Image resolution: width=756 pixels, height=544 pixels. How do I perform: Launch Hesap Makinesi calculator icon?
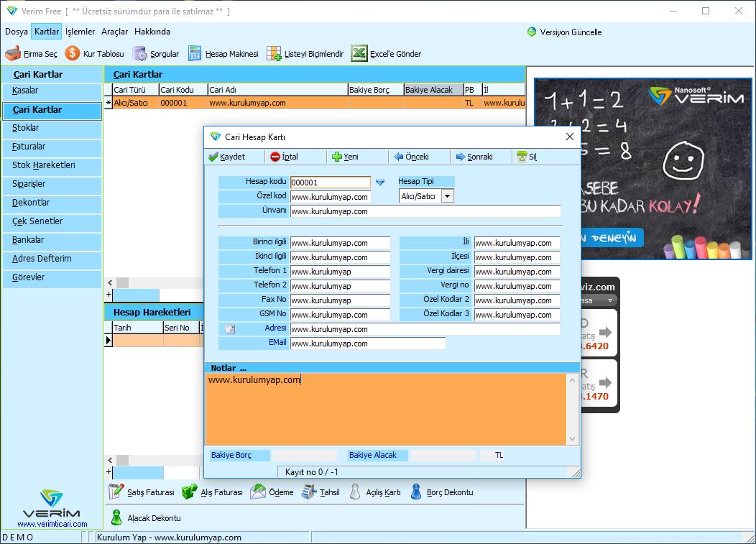[195, 53]
